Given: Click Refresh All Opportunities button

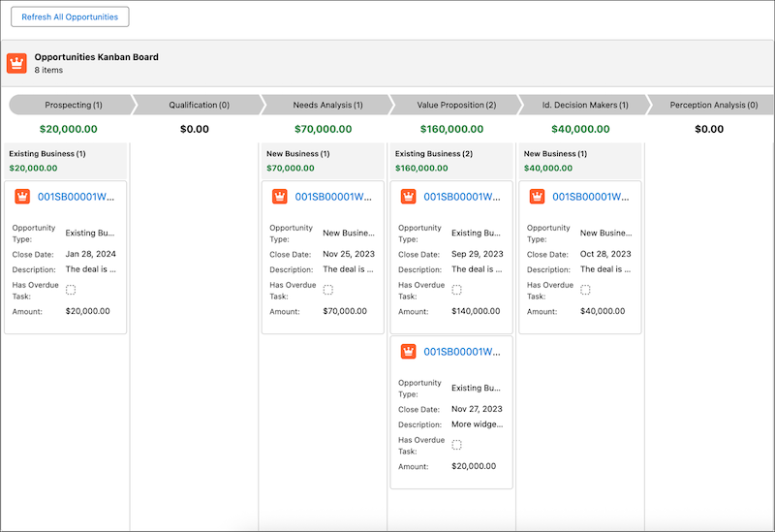Looking at the screenshot, I should (x=70, y=16).
